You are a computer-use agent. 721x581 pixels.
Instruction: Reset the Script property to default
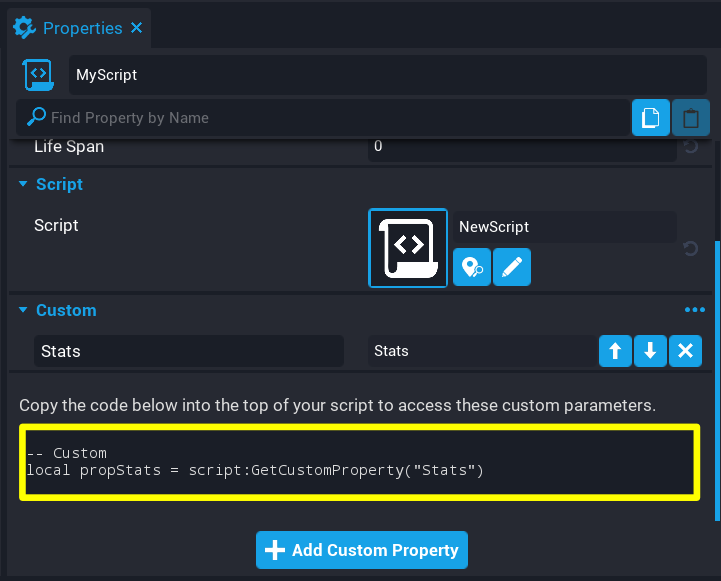690,248
